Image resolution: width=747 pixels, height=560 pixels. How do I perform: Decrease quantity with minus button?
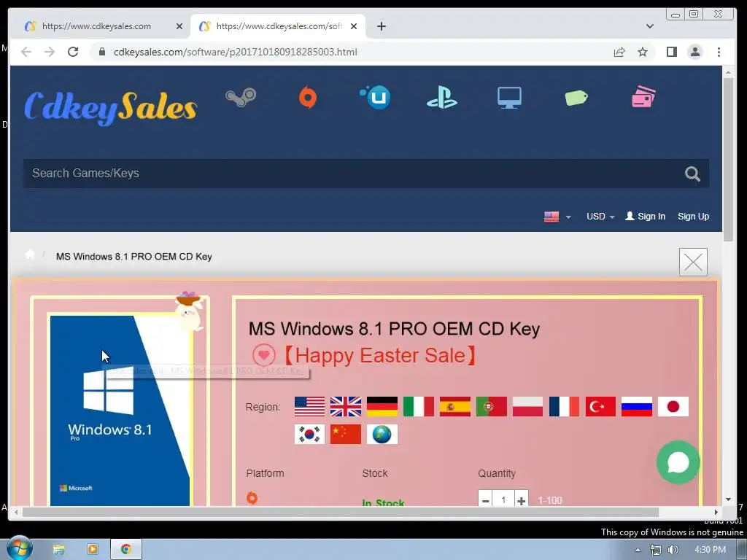tap(485, 500)
